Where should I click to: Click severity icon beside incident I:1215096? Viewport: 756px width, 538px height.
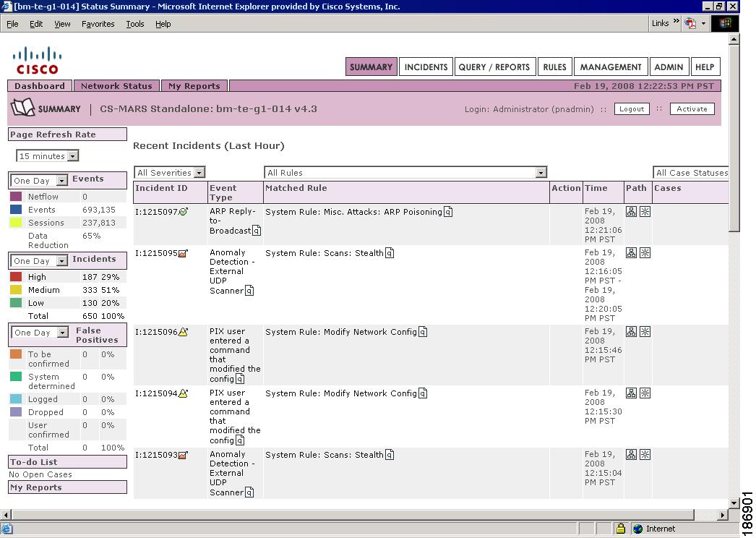coord(183,332)
